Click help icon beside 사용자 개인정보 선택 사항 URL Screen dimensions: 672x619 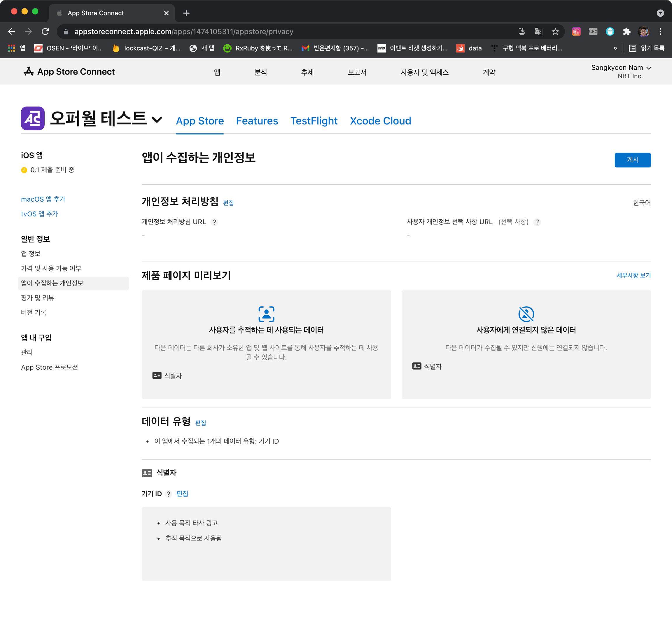[537, 222]
